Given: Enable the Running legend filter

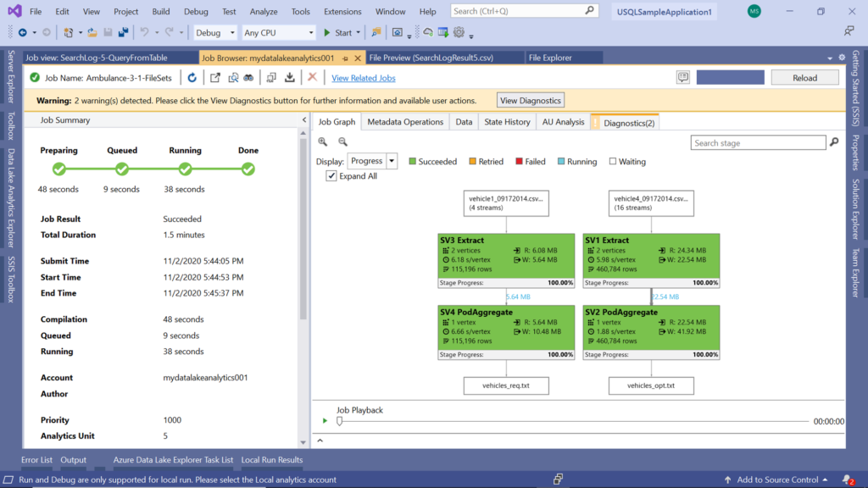Looking at the screenshot, I should (559, 161).
